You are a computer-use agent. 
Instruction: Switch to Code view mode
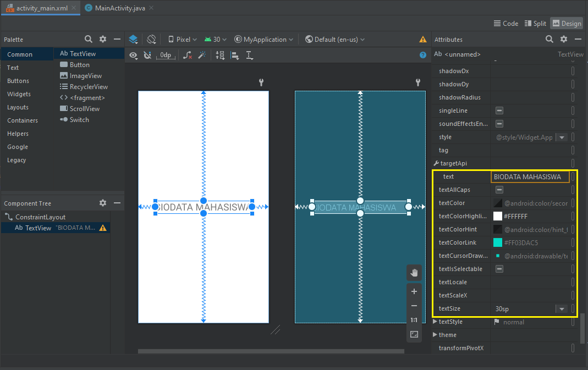pyautogui.click(x=505, y=23)
